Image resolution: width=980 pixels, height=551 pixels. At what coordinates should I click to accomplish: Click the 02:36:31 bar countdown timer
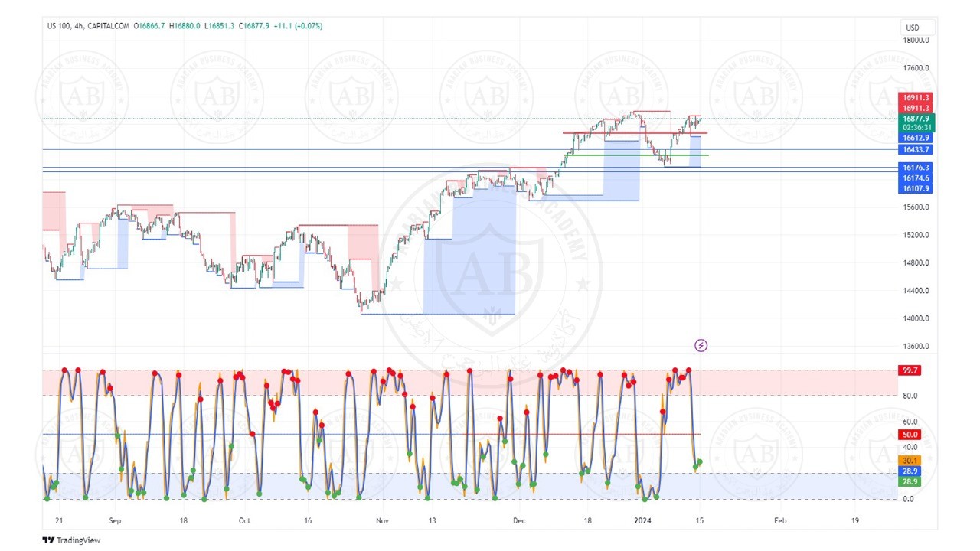pyautogui.click(x=916, y=128)
